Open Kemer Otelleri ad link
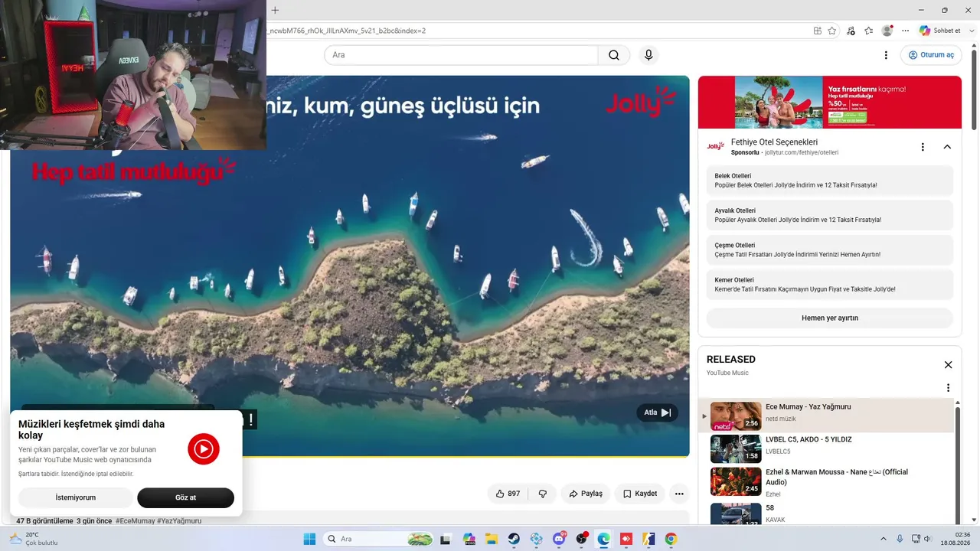The image size is (980, 551). (830, 285)
